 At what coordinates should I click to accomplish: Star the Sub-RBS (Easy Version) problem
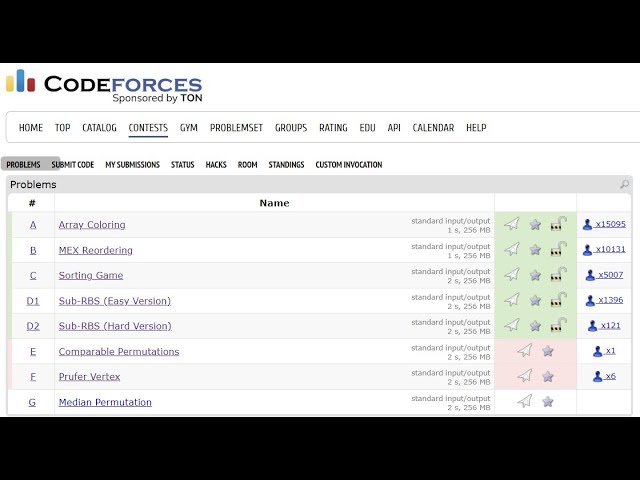coord(535,300)
